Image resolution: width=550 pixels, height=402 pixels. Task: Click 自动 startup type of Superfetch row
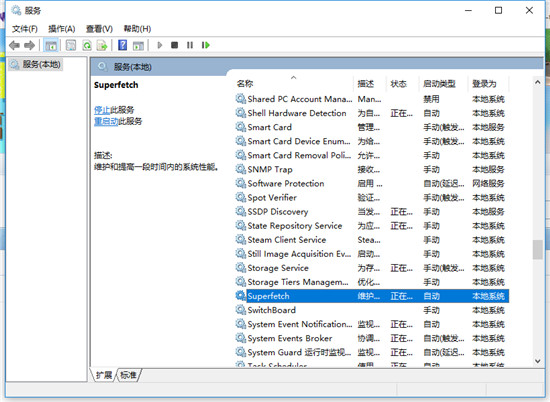[431, 296]
